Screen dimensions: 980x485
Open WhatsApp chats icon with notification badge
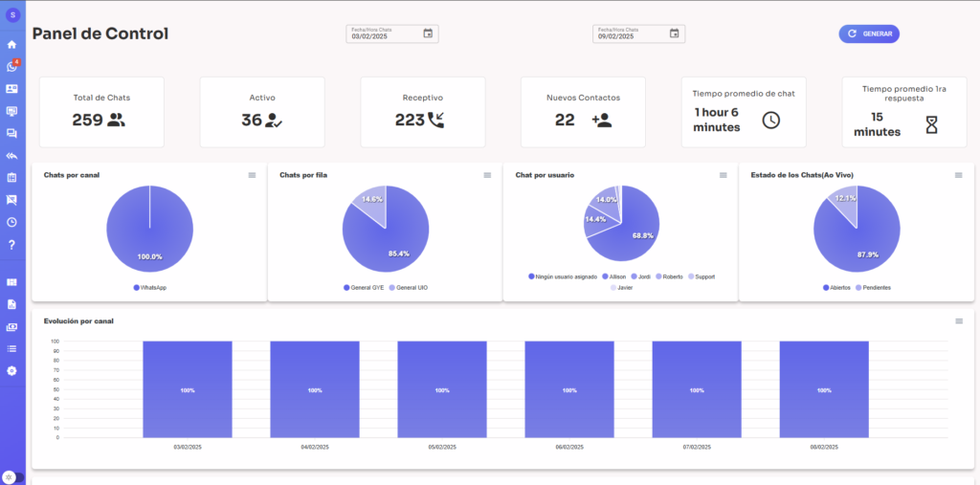point(11,66)
